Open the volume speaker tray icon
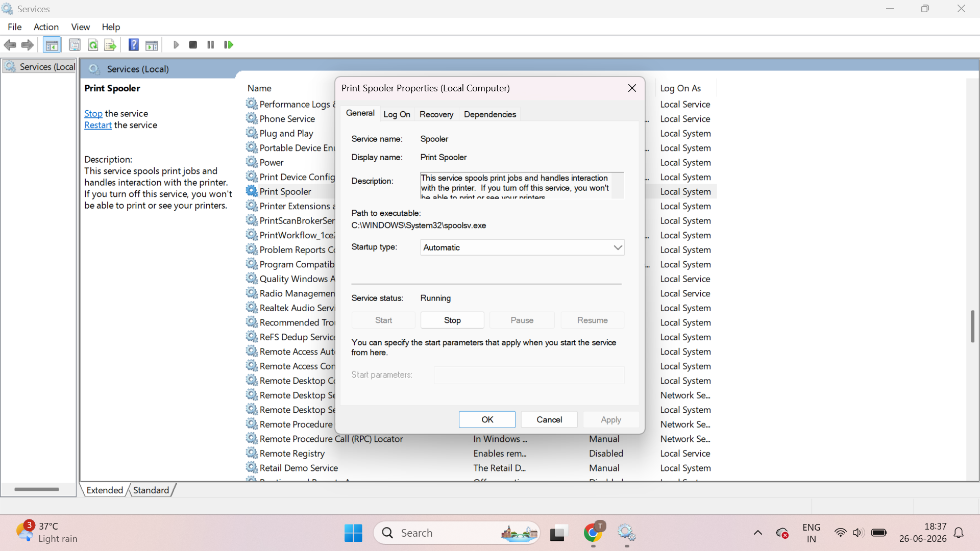 coord(858,533)
